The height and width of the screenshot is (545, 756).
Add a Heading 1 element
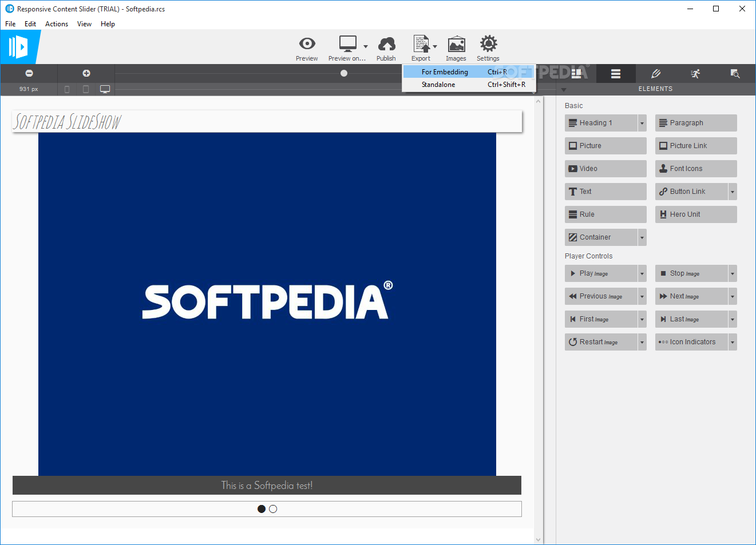(x=601, y=123)
